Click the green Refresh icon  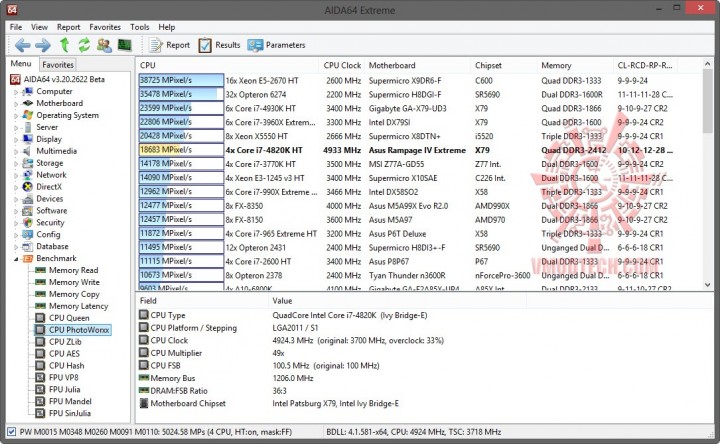(x=84, y=45)
